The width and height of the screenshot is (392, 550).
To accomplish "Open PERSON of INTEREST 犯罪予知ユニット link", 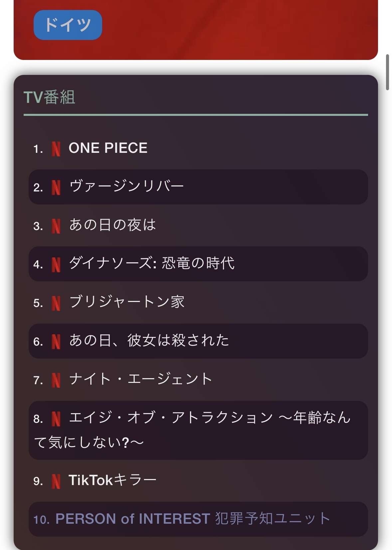I will click(x=192, y=519).
